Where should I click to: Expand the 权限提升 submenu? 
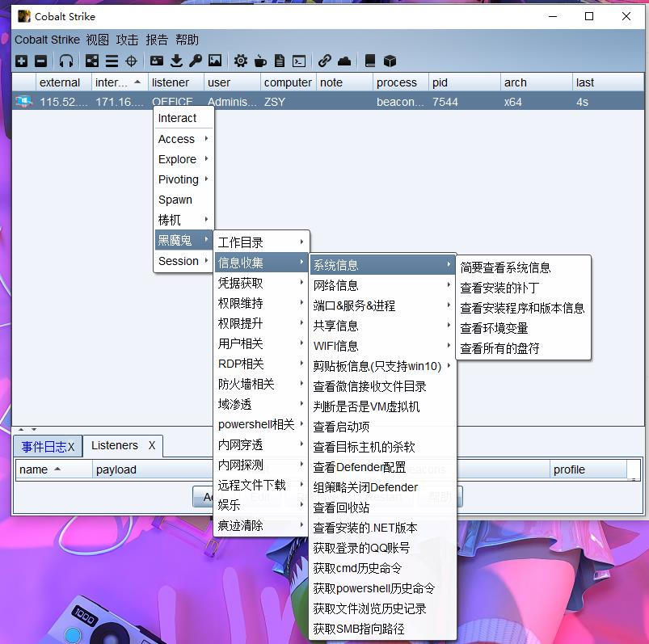(x=261, y=324)
